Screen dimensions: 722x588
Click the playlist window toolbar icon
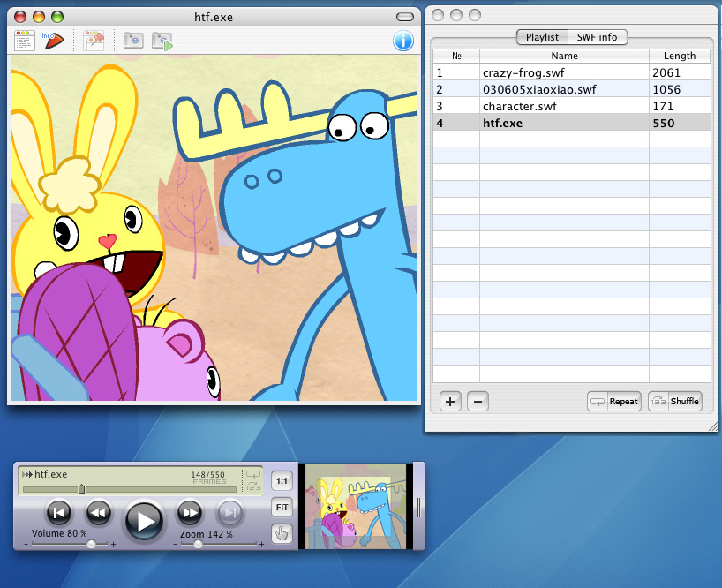coord(25,41)
